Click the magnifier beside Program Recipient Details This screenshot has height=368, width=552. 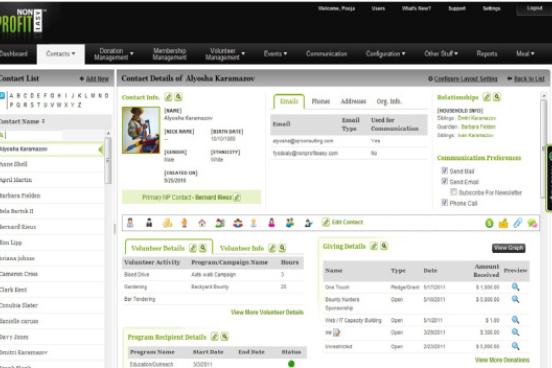pyautogui.click(x=224, y=337)
